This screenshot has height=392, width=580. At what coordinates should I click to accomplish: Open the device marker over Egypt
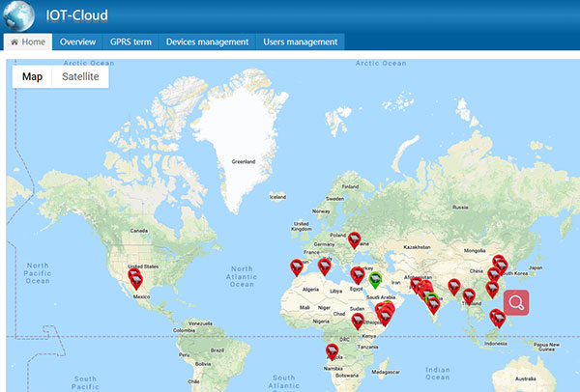[x=358, y=274]
